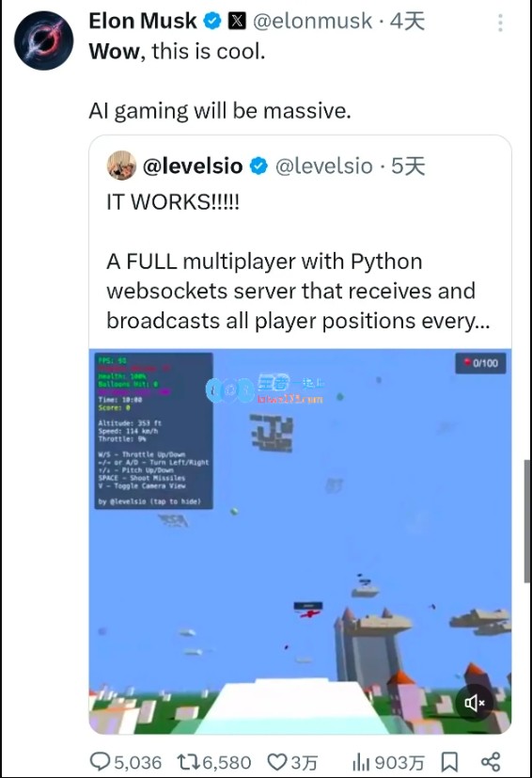Expand the truncated quoted tweet text ending 'every…'
The image size is (532, 778).
click(x=297, y=291)
